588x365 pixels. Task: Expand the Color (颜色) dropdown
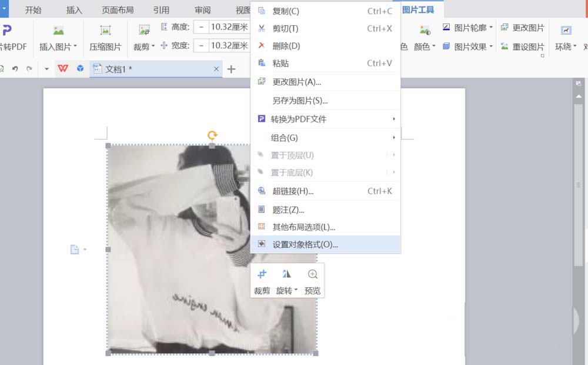click(423, 46)
